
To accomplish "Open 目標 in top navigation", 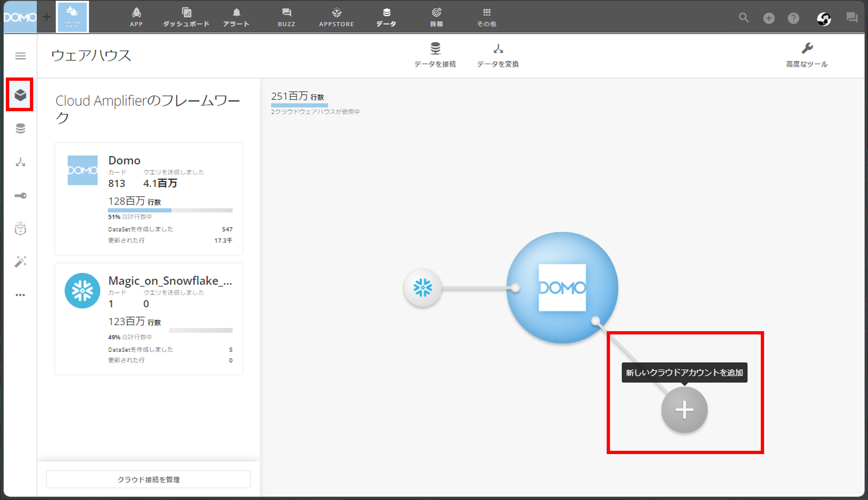I will coord(437,17).
